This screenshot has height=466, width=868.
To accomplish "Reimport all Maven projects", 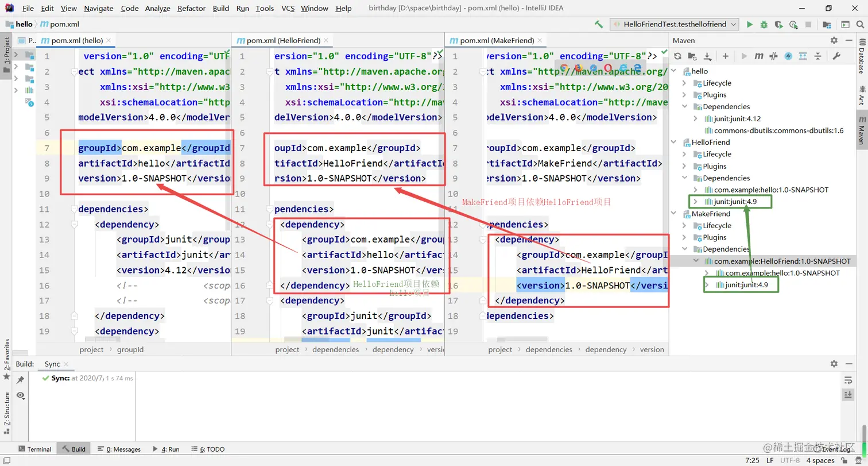I will click(678, 56).
